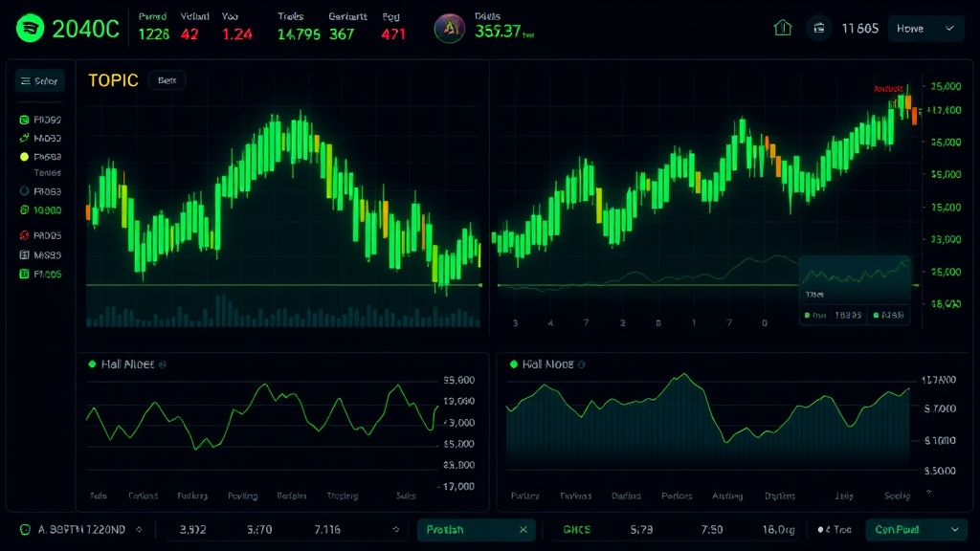Select M9693 in sidebar list
The image size is (980, 551).
coord(48,254)
